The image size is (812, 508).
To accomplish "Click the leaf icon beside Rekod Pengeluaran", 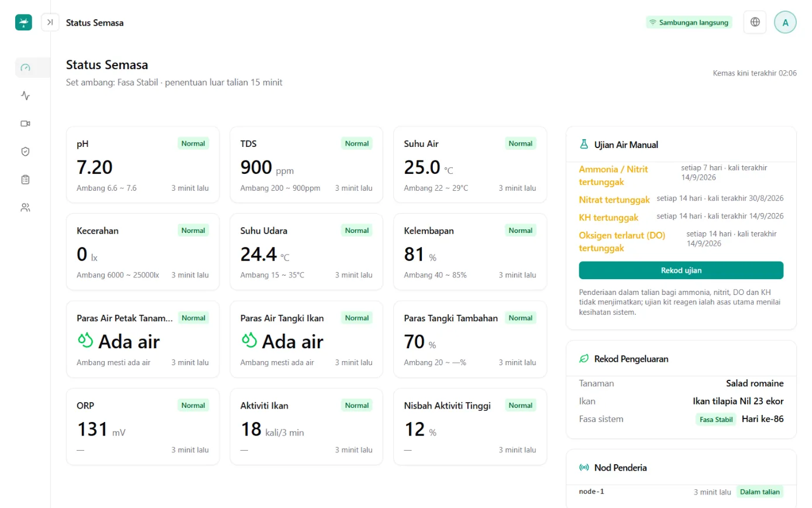I will coord(584,359).
